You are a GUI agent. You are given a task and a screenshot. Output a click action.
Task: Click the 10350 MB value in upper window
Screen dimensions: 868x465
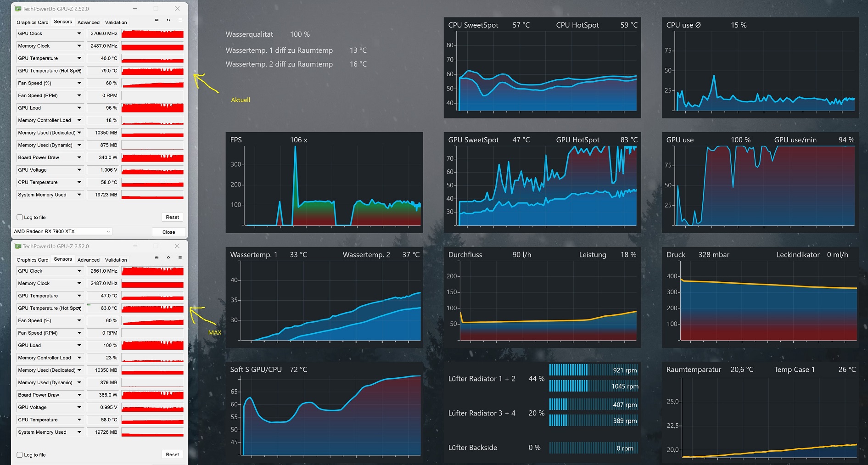tap(103, 133)
